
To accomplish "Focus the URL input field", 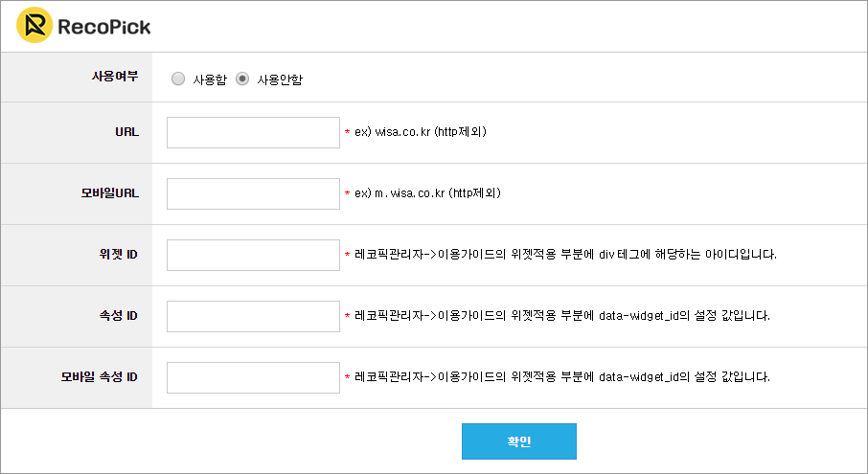I will coord(253,132).
